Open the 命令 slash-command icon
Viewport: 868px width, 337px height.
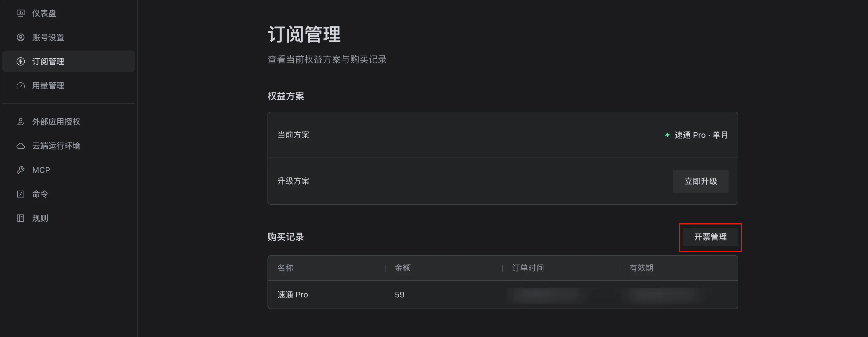(21, 194)
